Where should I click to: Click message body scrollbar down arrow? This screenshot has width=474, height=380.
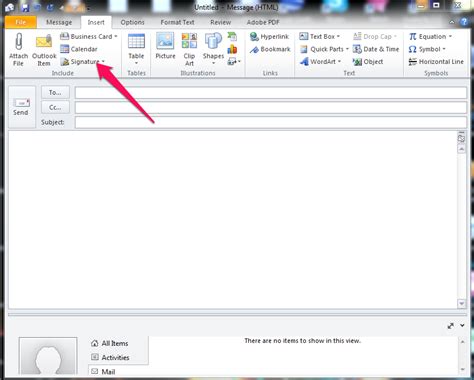click(x=462, y=304)
